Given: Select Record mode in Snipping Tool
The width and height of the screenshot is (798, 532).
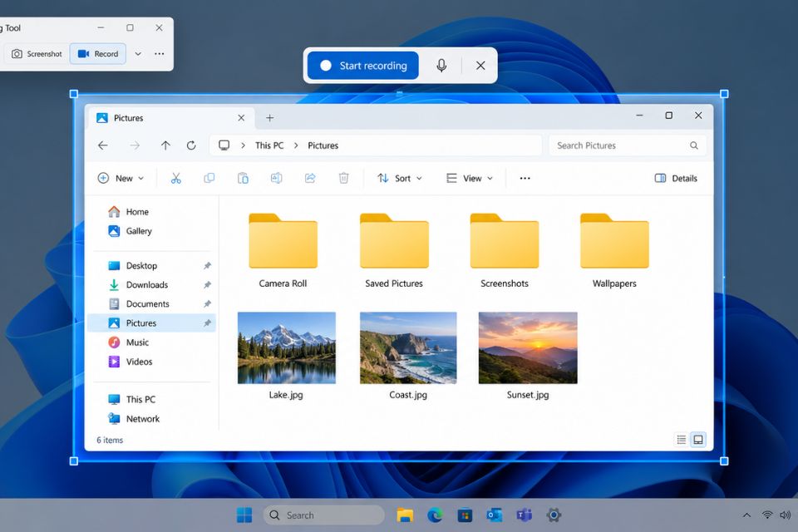Looking at the screenshot, I should (98, 53).
